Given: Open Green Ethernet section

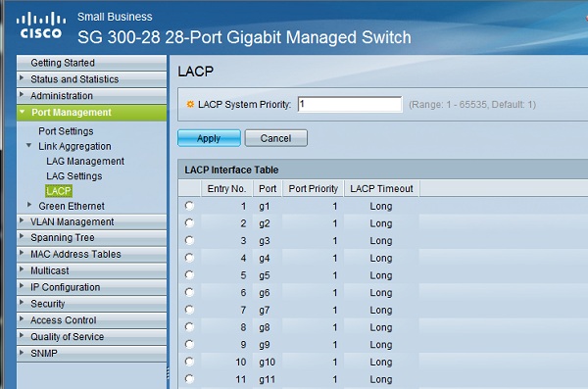Looking at the screenshot, I should 72,206.
